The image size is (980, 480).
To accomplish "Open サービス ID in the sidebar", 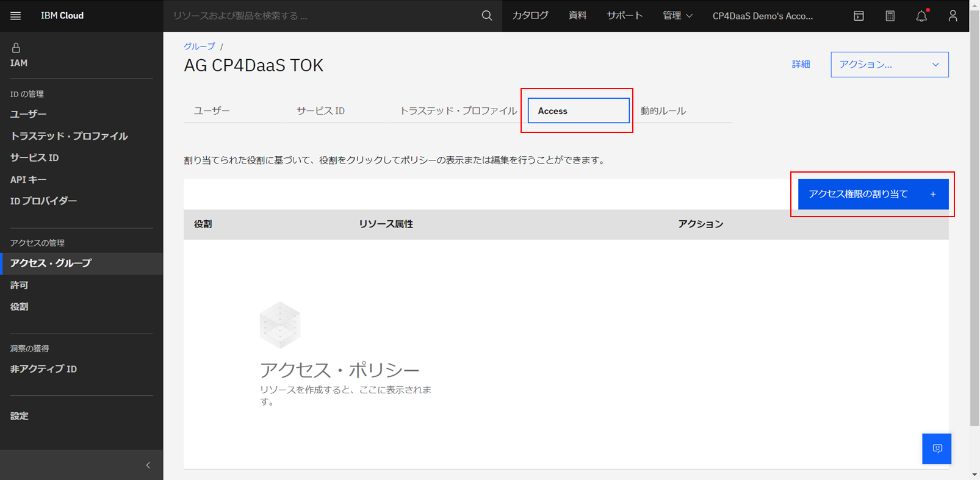I will tap(34, 157).
